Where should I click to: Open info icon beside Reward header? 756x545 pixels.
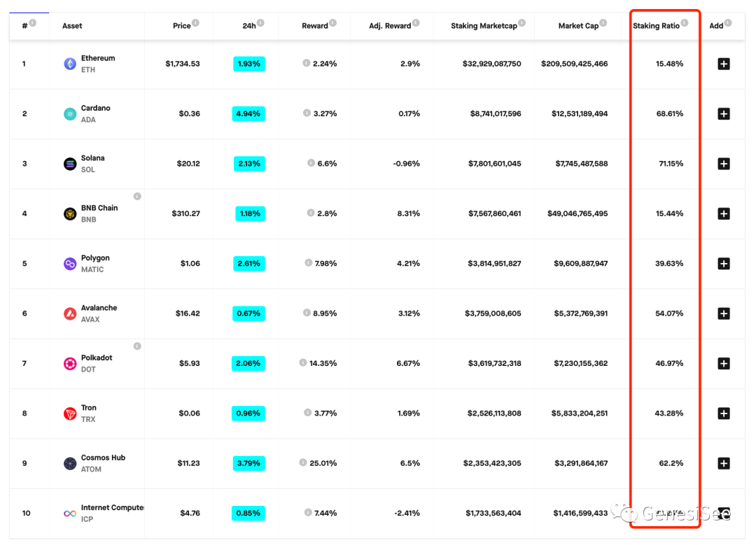pyautogui.click(x=332, y=22)
